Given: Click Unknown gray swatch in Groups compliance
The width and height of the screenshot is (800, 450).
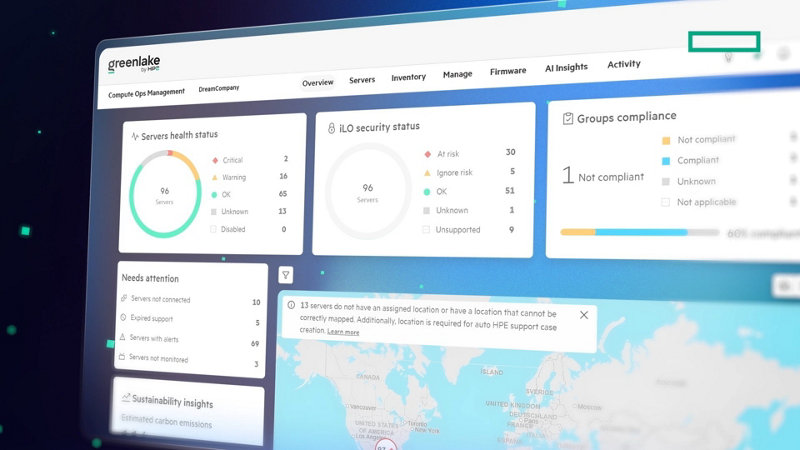Looking at the screenshot, I should tap(665, 182).
